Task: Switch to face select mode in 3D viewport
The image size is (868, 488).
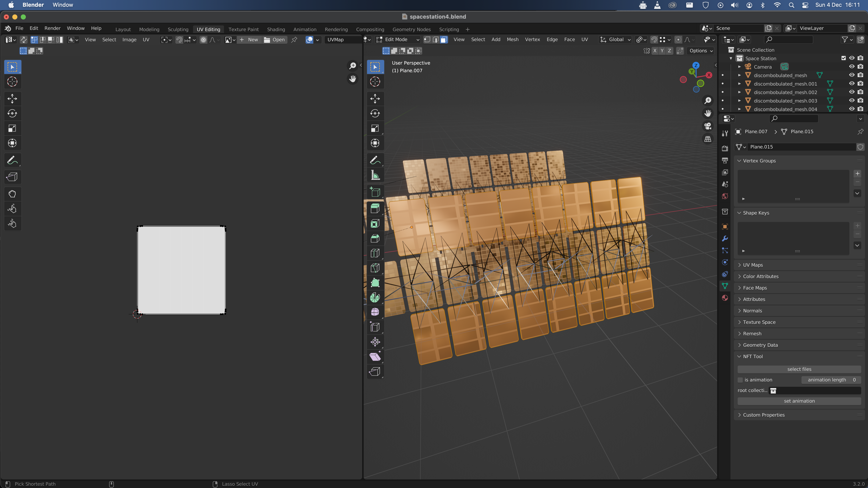Action: 444,40
